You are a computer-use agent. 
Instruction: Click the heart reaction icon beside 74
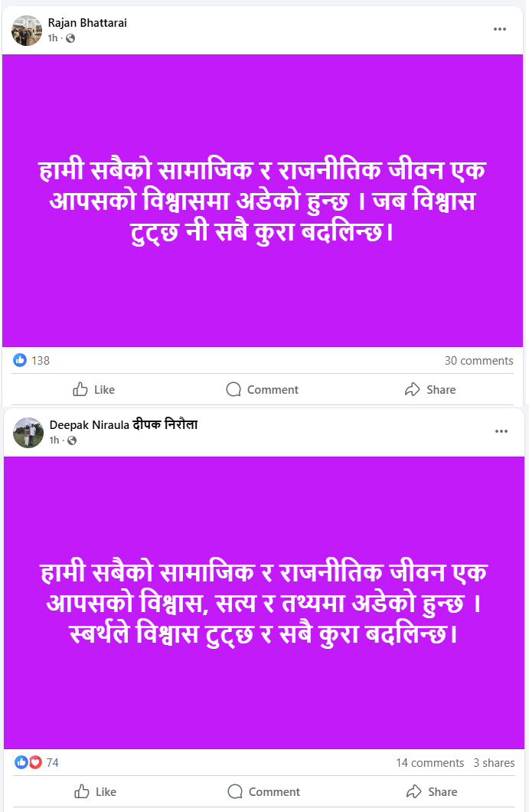tap(35, 762)
